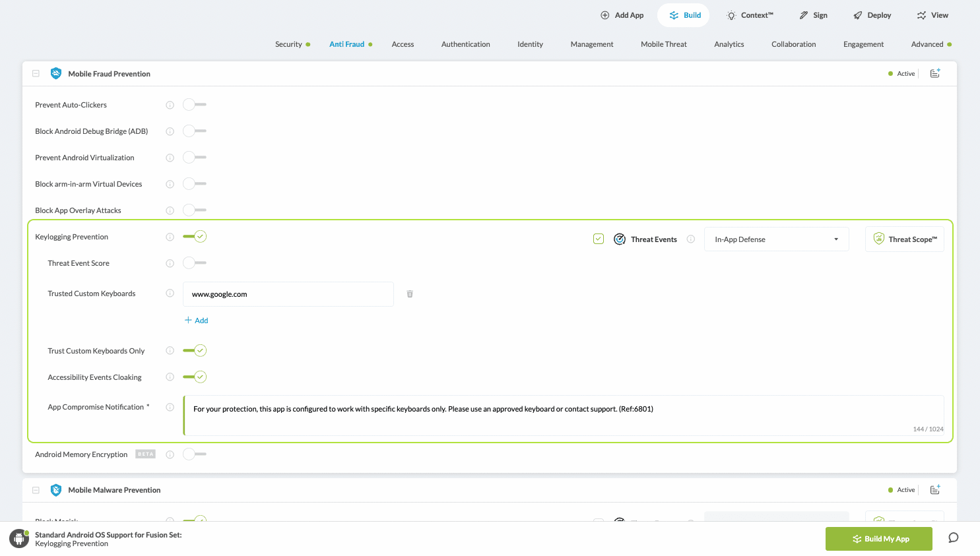
Task: Enable Prevent Android Virtualization toggle
Action: click(x=195, y=158)
